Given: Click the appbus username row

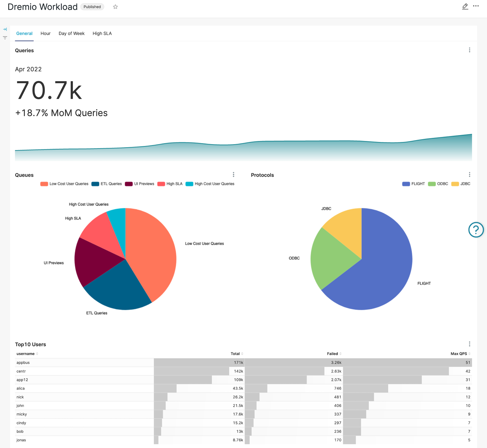Looking at the screenshot, I should (x=23, y=363).
